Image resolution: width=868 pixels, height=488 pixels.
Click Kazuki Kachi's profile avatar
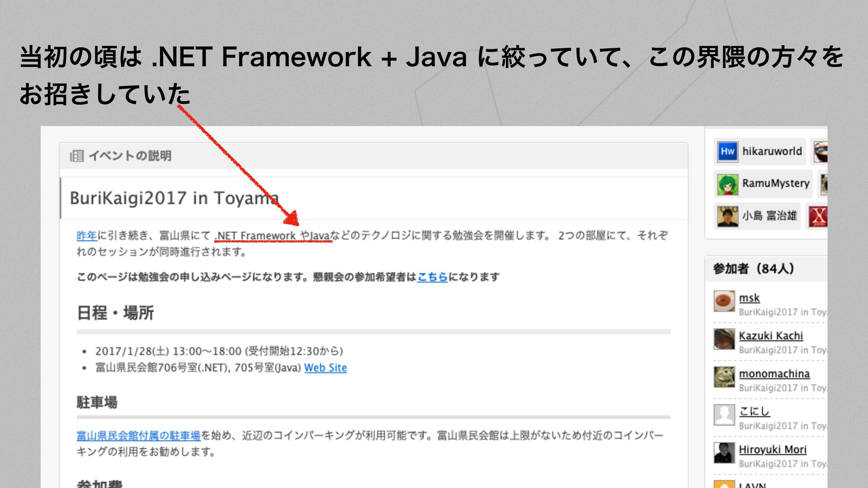click(x=724, y=339)
